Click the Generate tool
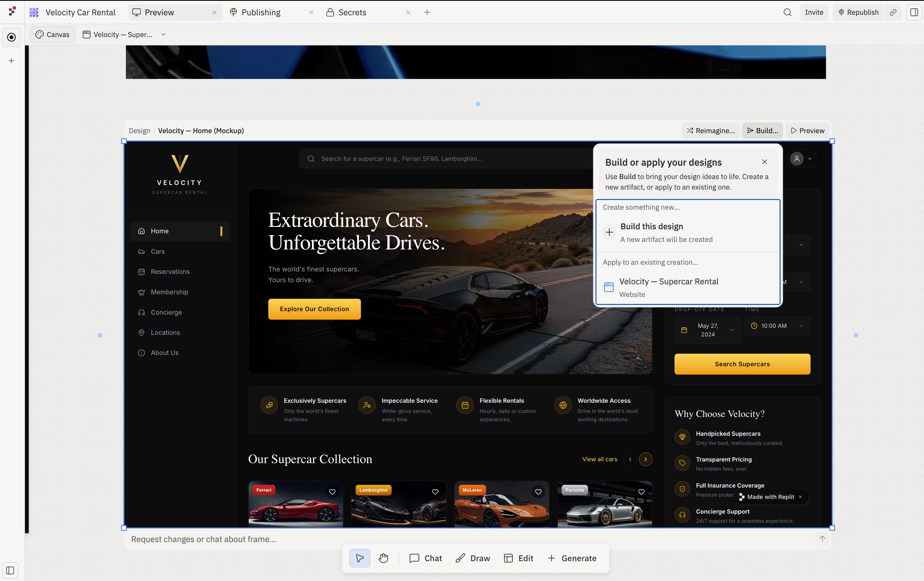 tap(572, 558)
